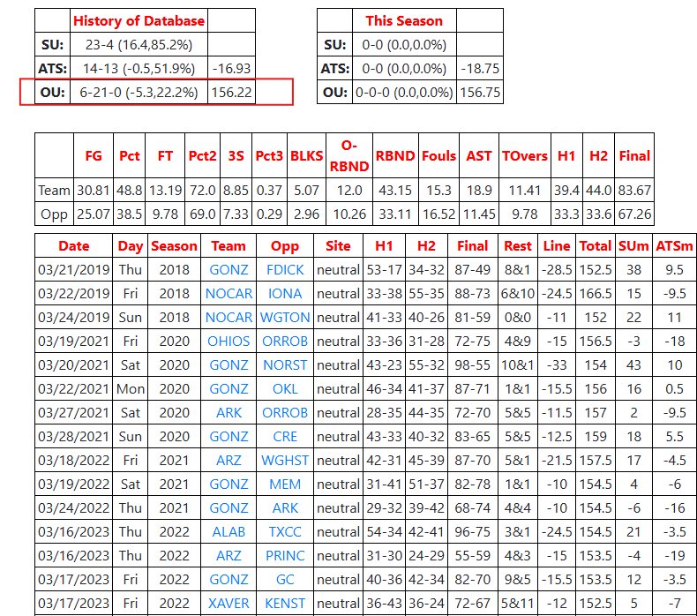Select the ATSm column header
Viewport: 697px width, 616px height.
674,246
